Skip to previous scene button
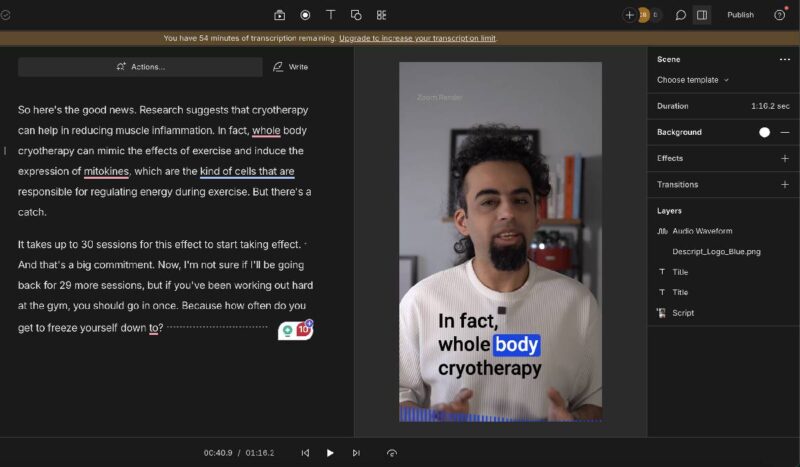 coord(305,453)
